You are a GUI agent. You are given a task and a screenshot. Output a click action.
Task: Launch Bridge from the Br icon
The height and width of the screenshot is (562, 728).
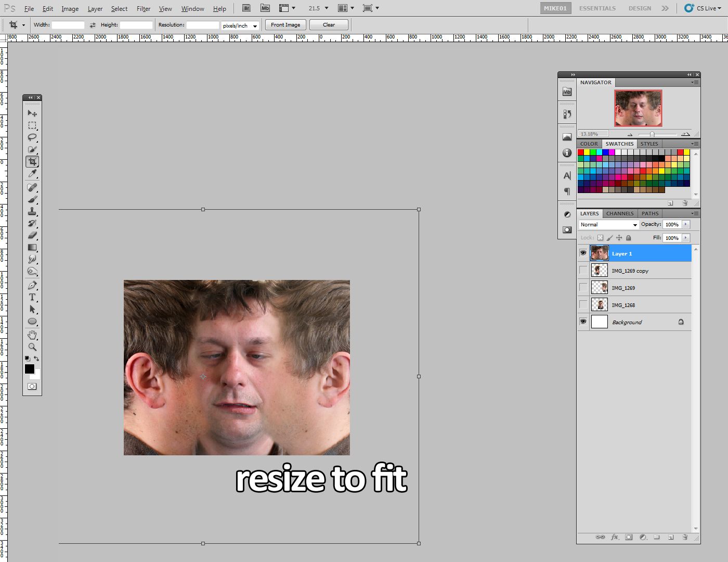coord(246,8)
